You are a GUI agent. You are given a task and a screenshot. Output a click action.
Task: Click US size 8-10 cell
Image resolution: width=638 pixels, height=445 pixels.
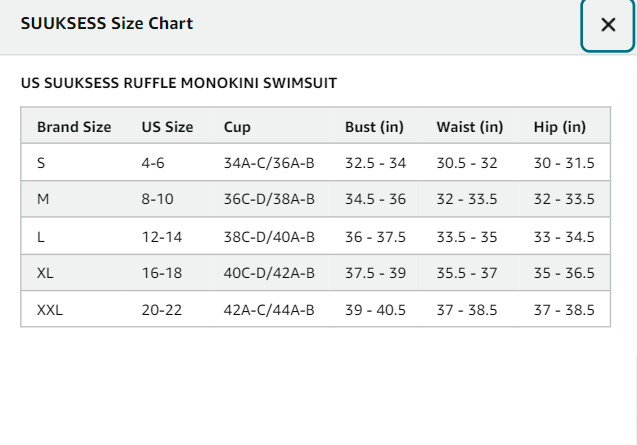[x=168, y=199]
